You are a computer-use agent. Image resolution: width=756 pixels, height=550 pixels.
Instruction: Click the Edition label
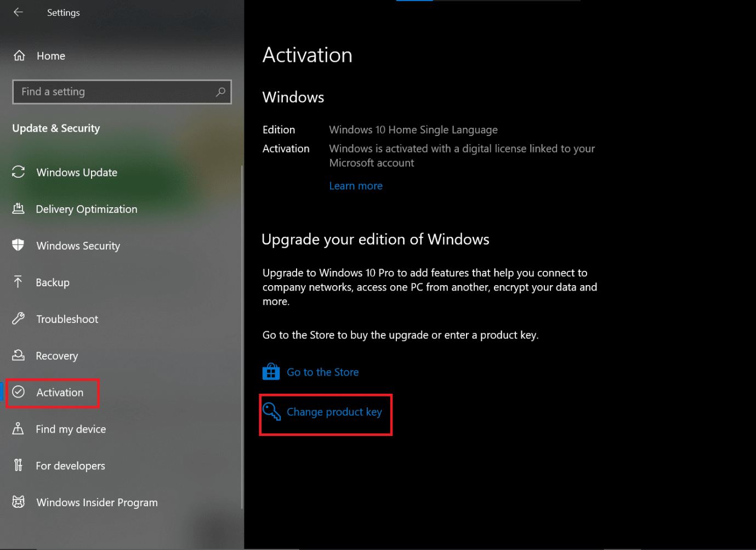pyautogui.click(x=278, y=130)
